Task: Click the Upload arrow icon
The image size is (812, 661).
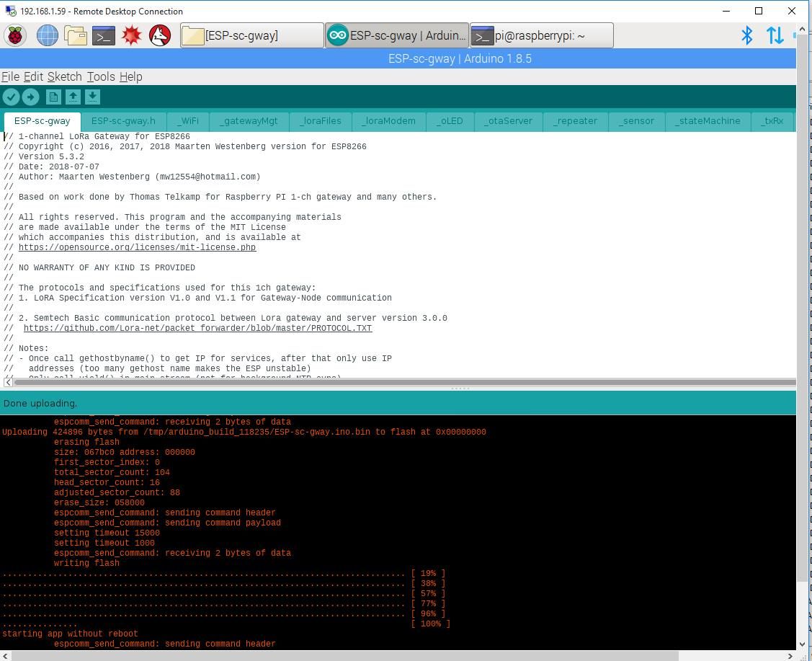Action: [30, 97]
